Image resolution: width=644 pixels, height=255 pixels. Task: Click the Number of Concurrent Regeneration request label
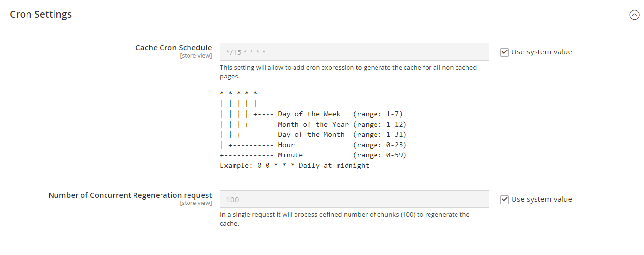(x=130, y=195)
